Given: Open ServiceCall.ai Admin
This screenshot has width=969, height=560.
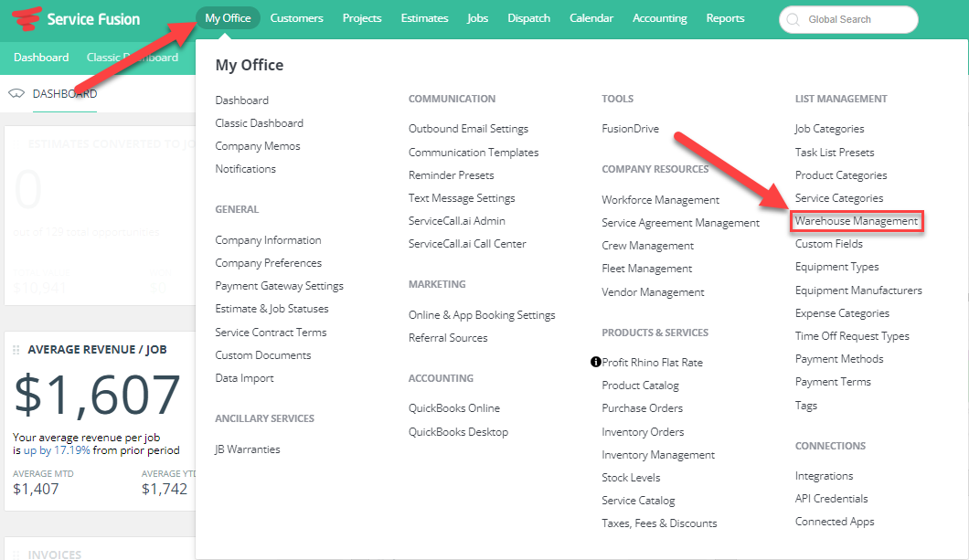Looking at the screenshot, I should (457, 221).
